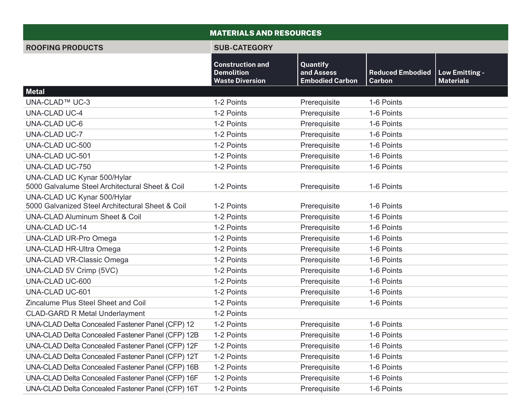Image resolution: width=532 pixels, height=411 pixels.
Task: Click 1-2 Points in the VR-Classic Omega row
Action: click(x=230, y=260)
